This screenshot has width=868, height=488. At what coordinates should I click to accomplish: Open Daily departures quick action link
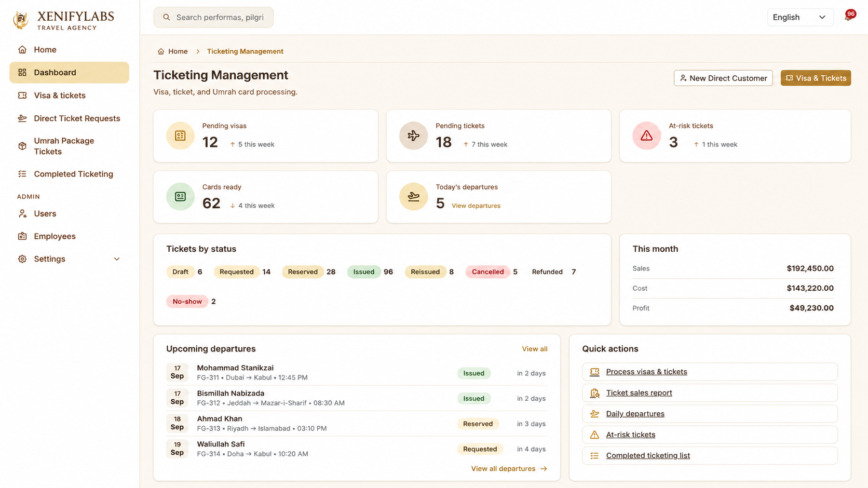coord(635,414)
